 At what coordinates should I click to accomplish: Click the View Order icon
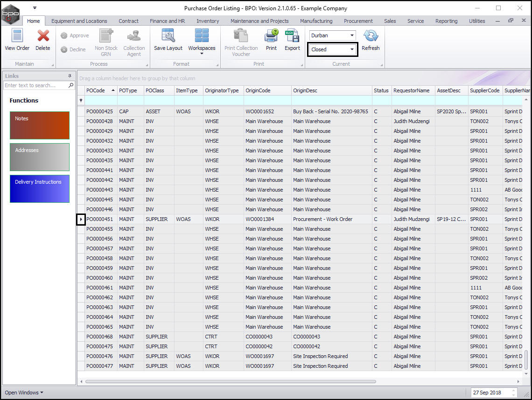[x=17, y=36]
